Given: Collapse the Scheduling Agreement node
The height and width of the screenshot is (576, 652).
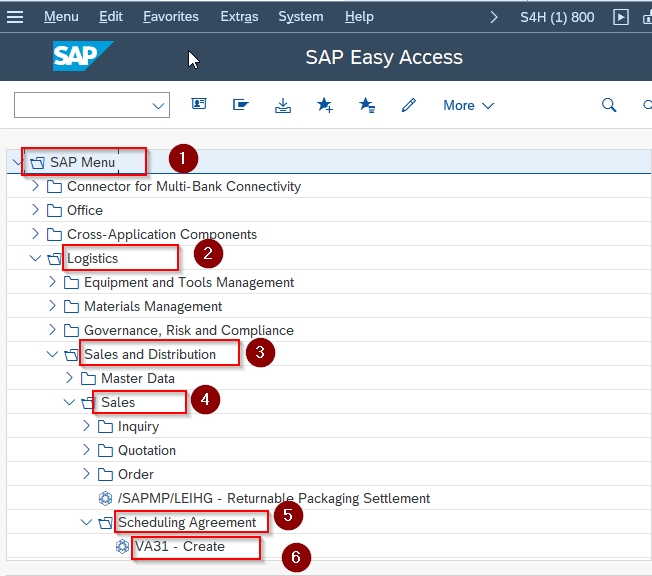Looking at the screenshot, I should (86, 522).
